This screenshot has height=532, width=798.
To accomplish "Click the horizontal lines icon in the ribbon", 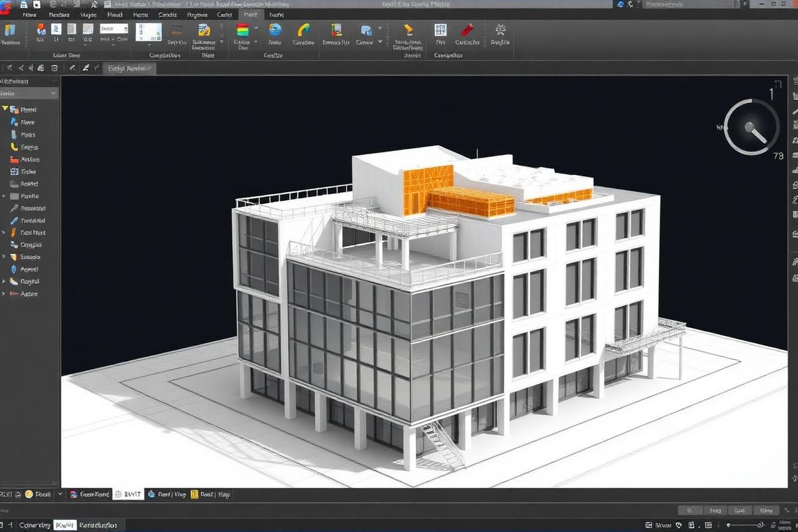I will point(177,30).
